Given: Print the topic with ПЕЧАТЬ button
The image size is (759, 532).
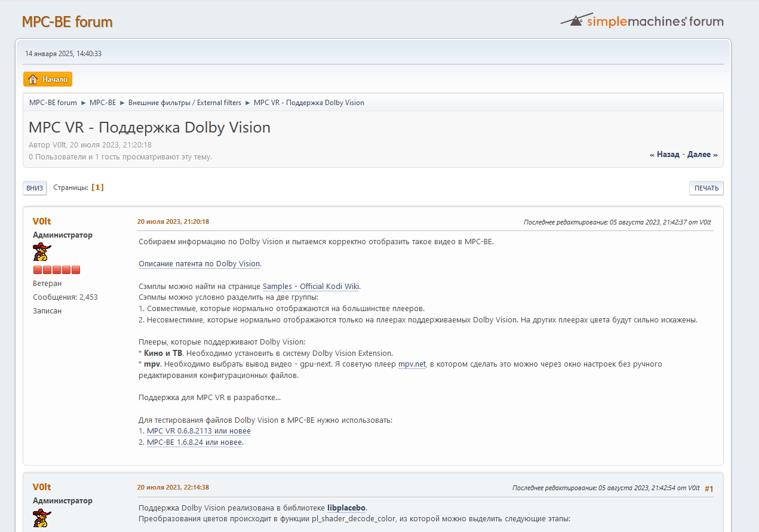Looking at the screenshot, I should (706, 188).
